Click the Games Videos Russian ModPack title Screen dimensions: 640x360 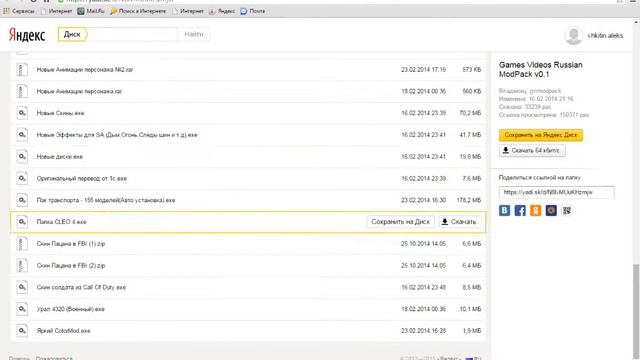point(540,70)
